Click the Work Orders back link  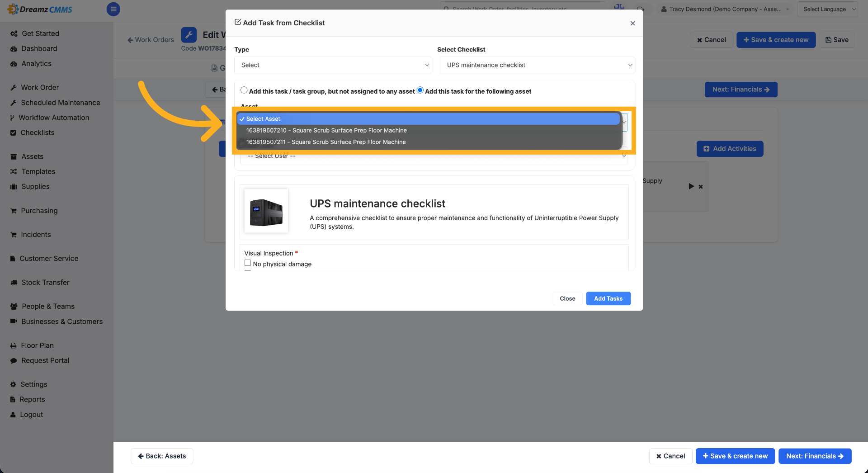[x=151, y=40]
